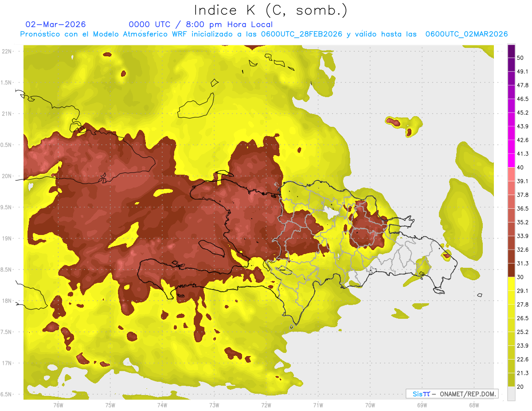Click the colorbar value '23.9'
The width and height of the screenshot is (532, 411).
523,345
